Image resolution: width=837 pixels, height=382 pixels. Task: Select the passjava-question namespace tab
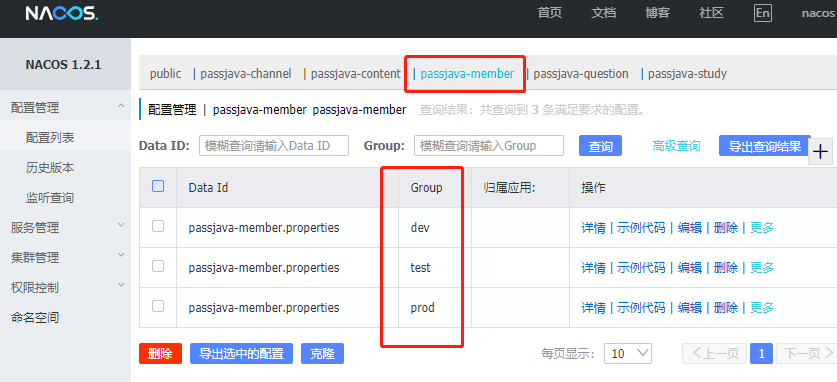(581, 74)
